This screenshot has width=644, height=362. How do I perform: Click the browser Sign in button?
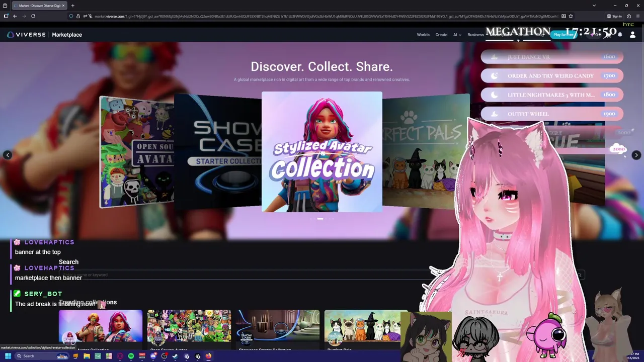[x=614, y=16]
